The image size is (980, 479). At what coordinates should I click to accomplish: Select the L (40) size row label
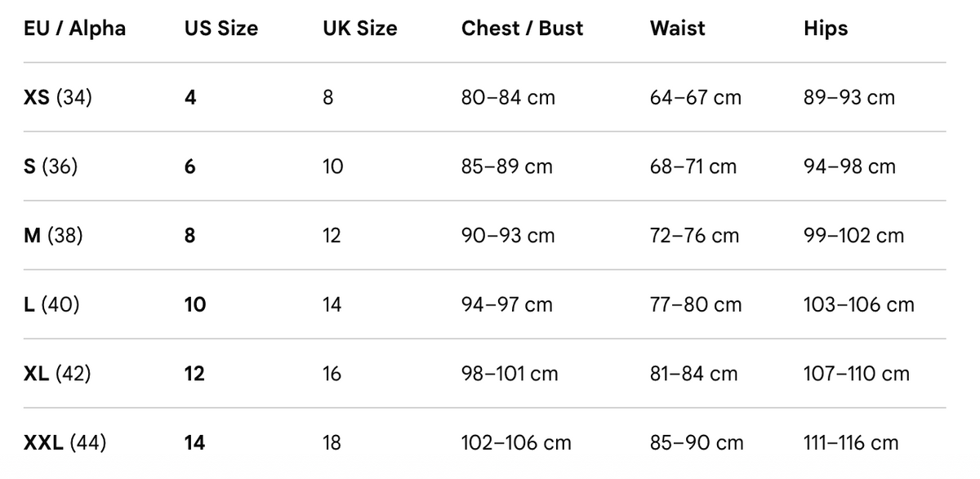pyautogui.click(x=51, y=305)
